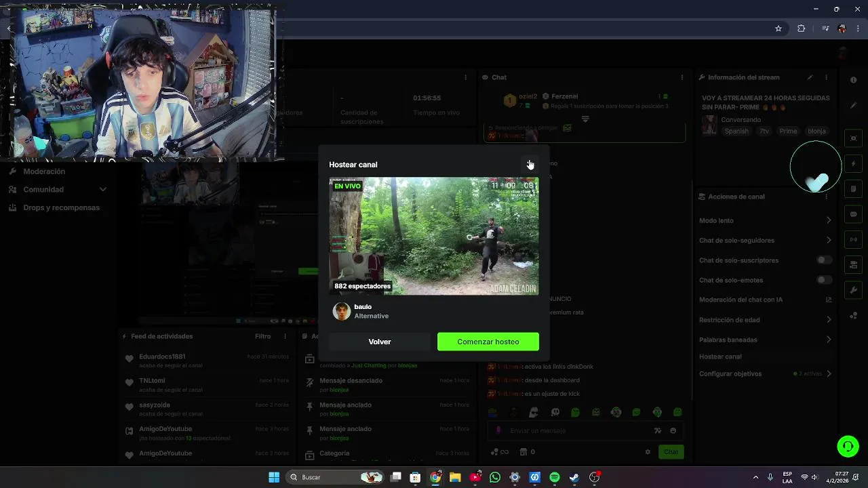This screenshot has height=488, width=868.
Task: Close the Hostear canal dialog
Action: tap(530, 164)
